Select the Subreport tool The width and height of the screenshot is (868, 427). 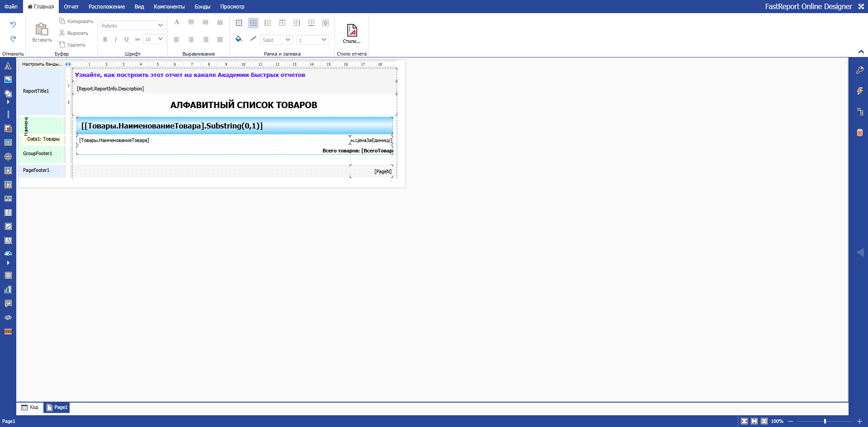tap(8, 128)
